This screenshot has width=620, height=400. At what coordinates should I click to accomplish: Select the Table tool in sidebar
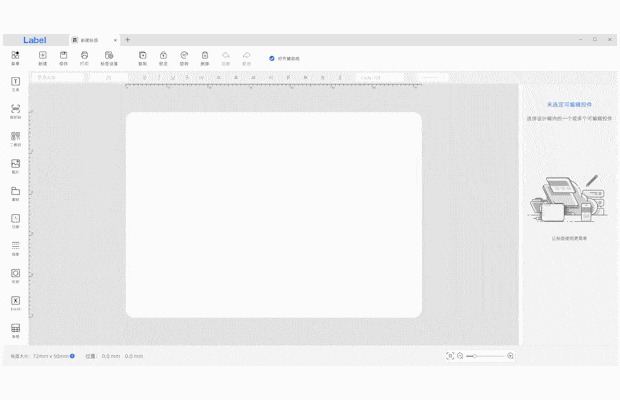(x=15, y=329)
